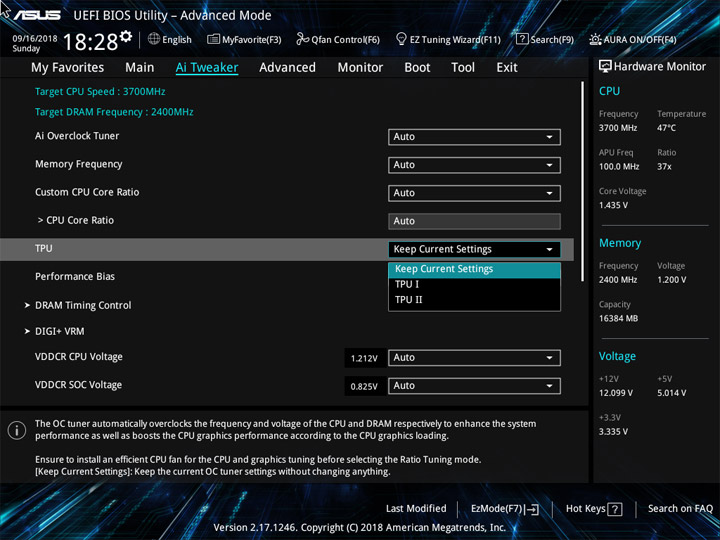
Task: Click the 3.335 V reading
Action: tap(613, 432)
